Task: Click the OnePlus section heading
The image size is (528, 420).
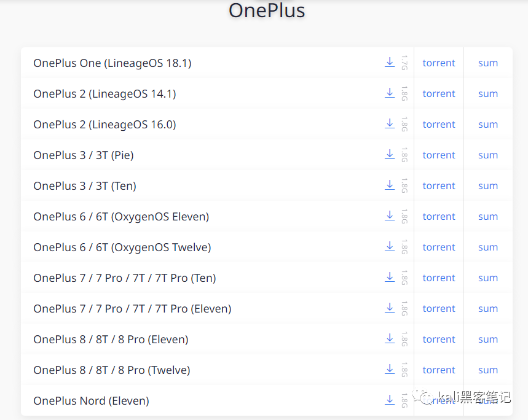Action: [267, 10]
